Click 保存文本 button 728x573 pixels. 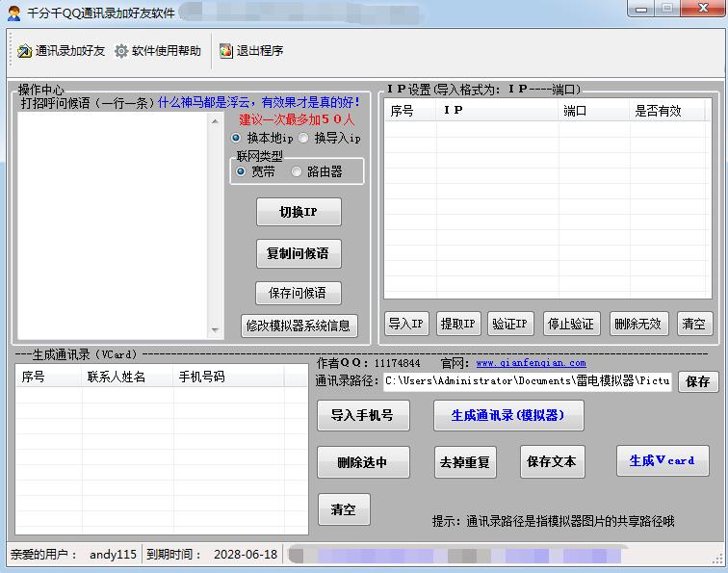[552, 461]
